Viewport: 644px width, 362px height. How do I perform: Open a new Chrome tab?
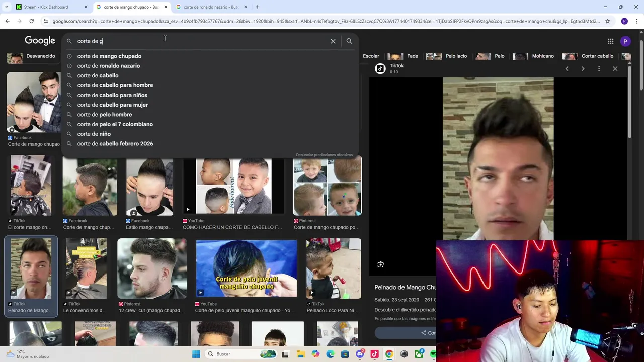[258, 7]
